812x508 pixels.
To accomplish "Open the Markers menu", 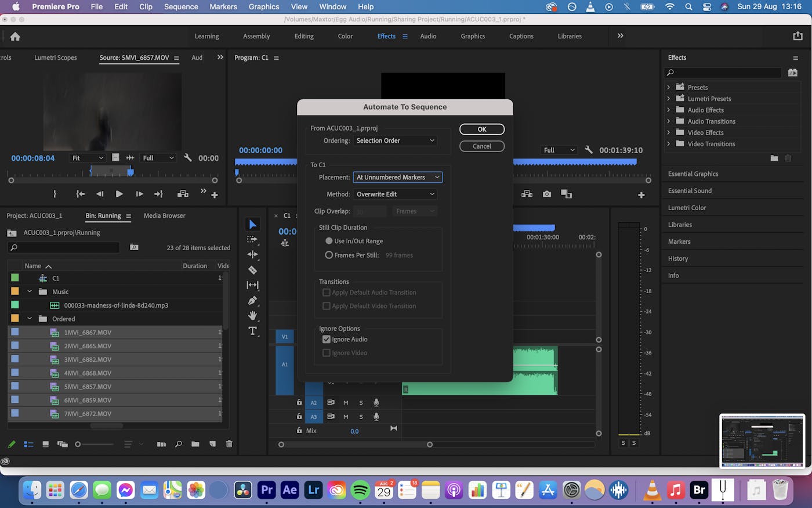I will tap(223, 6).
